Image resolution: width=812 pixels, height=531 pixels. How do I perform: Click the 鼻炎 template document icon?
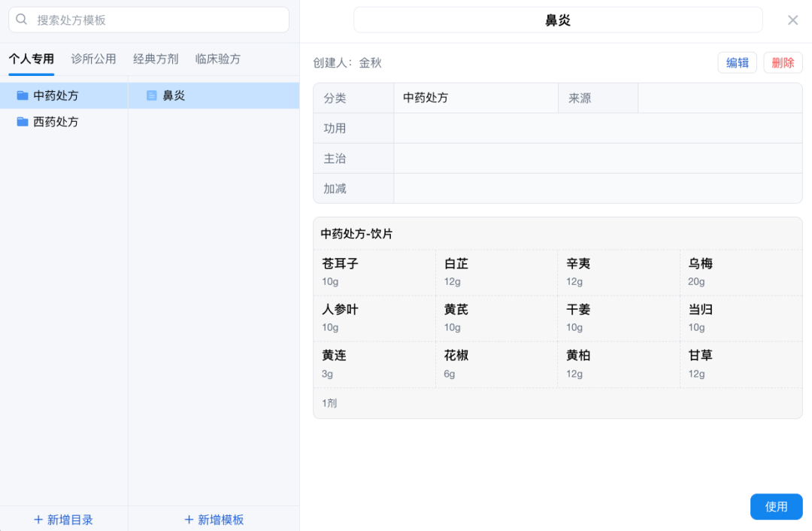[152, 96]
